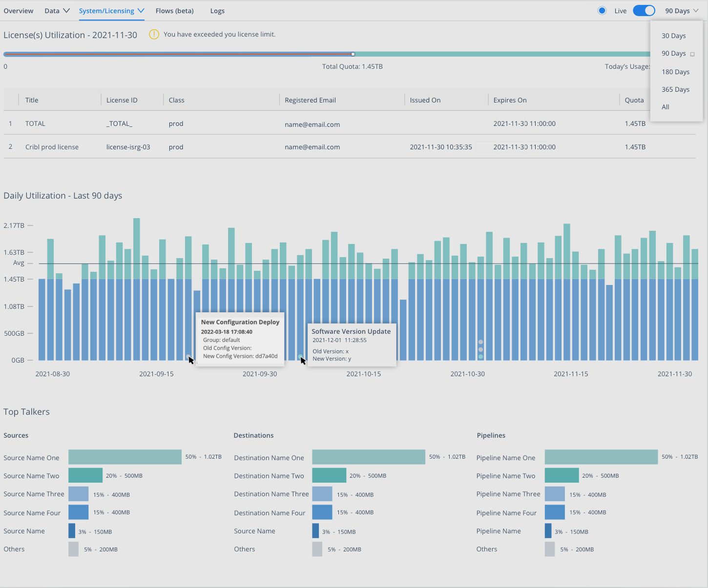Switch to the Overview tab

click(18, 10)
